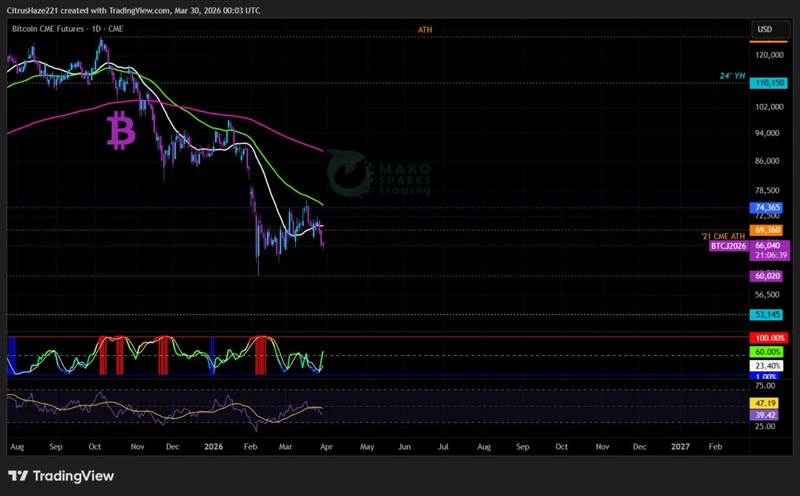Select the 60,020 purple price tag
The image size is (800, 496).
767,275
